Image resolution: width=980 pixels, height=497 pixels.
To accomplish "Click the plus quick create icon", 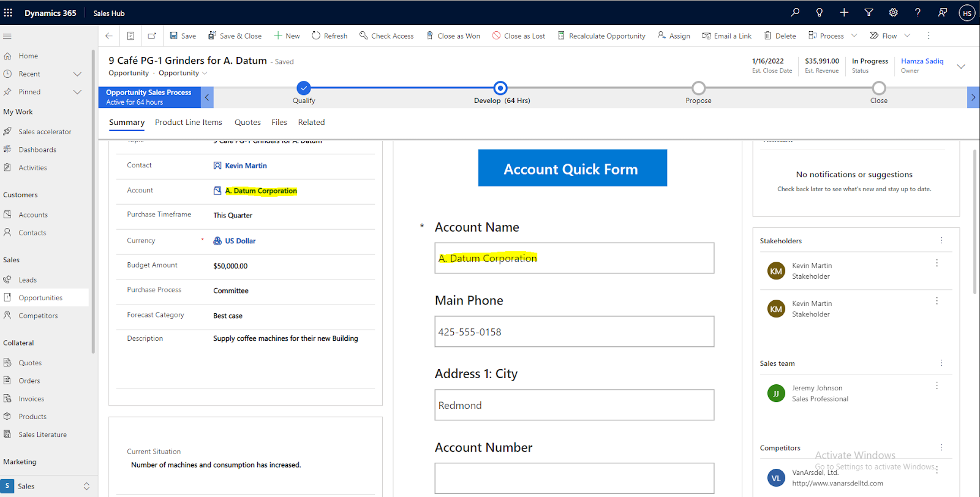I will 844,12.
